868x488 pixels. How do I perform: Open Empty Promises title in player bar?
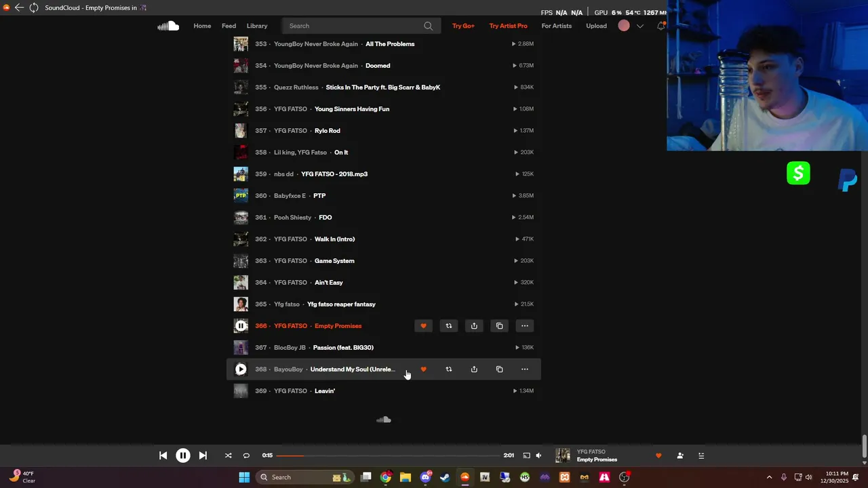(597, 460)
